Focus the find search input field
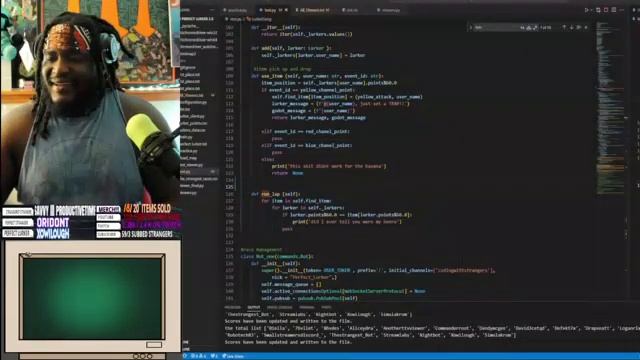 (496, 27)
